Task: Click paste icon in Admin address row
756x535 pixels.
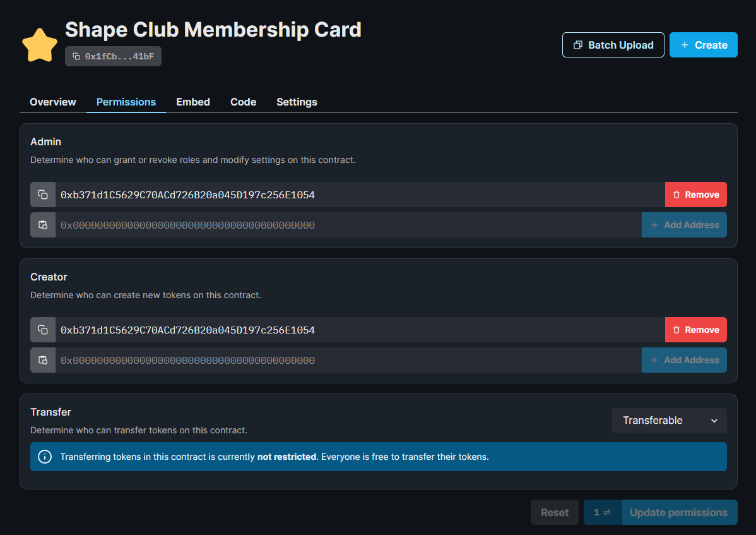Action: [x=43, y=225]
